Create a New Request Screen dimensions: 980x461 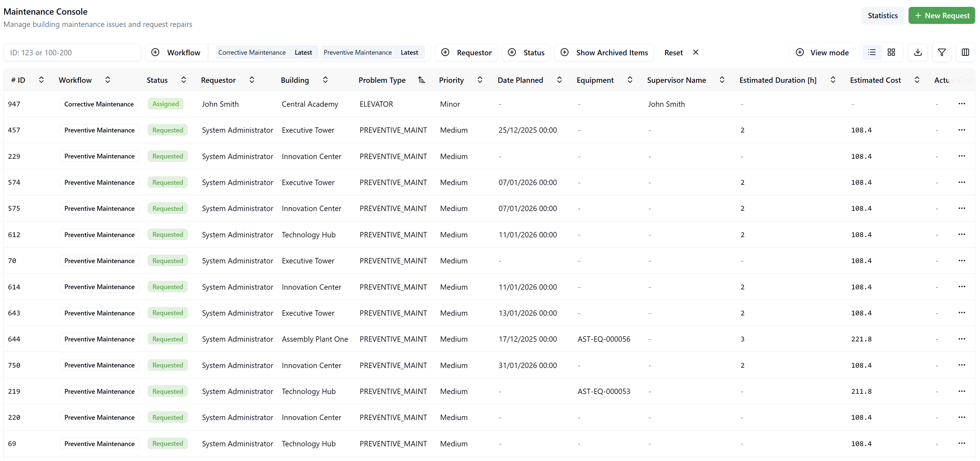941,16
